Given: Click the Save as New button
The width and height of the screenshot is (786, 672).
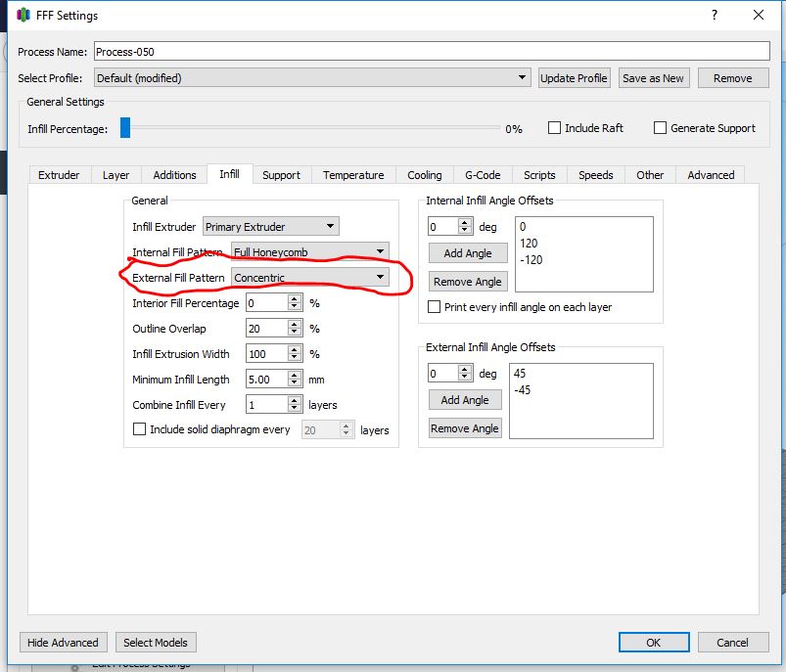Looking at the screenshot, I should 653,78.
